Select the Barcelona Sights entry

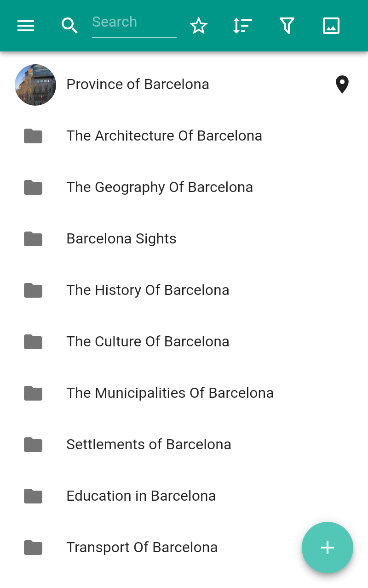point(121,239)
